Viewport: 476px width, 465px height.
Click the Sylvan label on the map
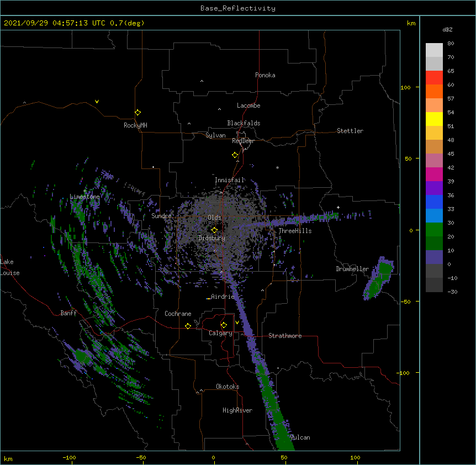tap(215, 135)
